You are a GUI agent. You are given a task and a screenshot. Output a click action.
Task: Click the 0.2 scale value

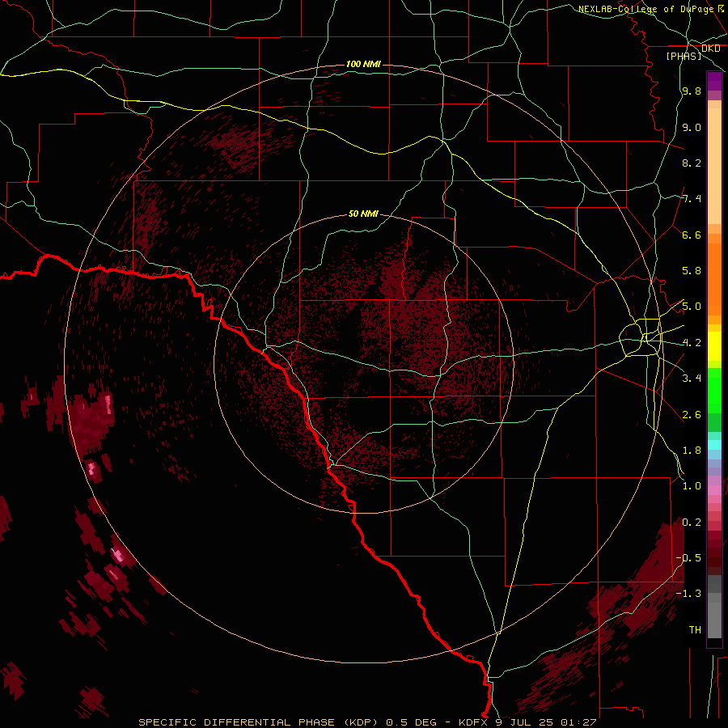point(692,523)
